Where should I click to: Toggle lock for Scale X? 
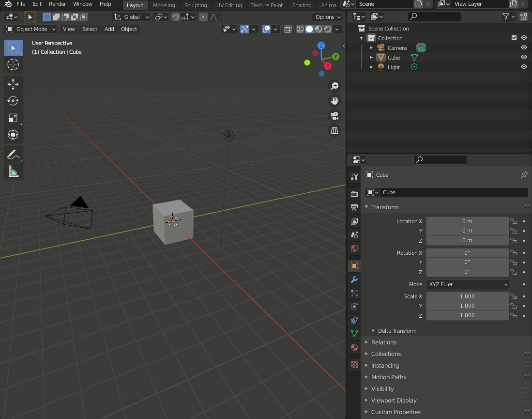pos(514,296)
